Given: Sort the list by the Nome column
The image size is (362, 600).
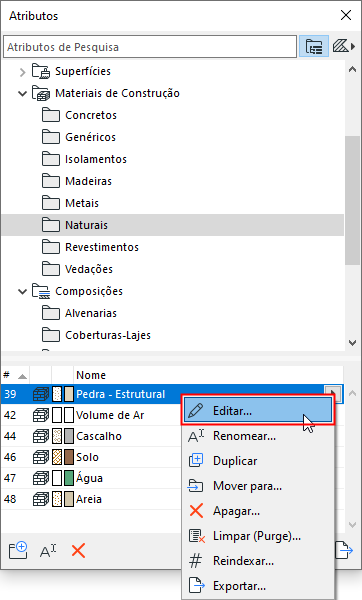Looking at the screenshot, I should click(209, 375).
